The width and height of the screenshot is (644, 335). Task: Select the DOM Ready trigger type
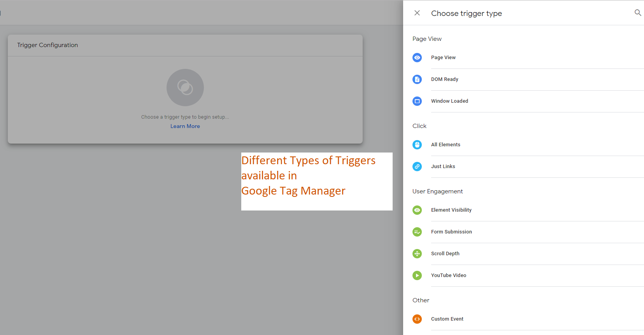pyautogui.click(x=523, y=79)
